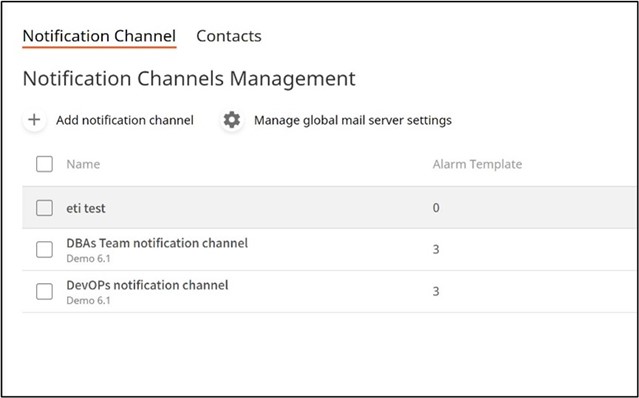Open DevOPs notification channel entry

(x=147, y=285)
